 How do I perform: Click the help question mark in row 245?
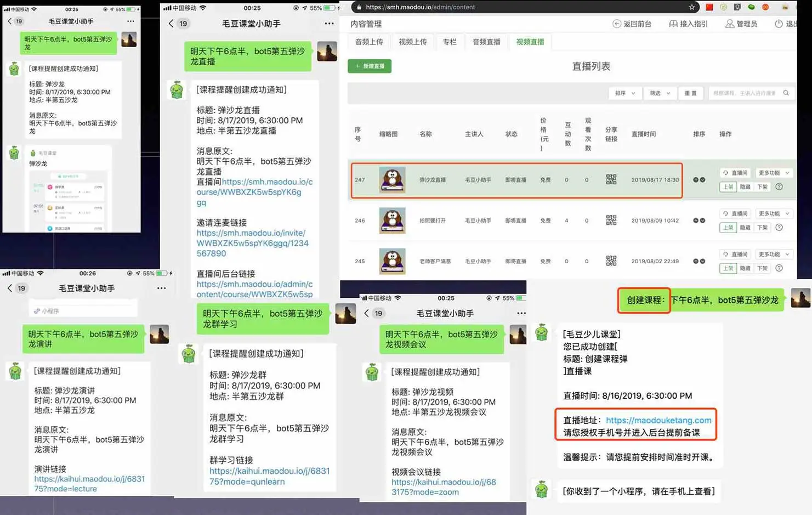(779, 268)
